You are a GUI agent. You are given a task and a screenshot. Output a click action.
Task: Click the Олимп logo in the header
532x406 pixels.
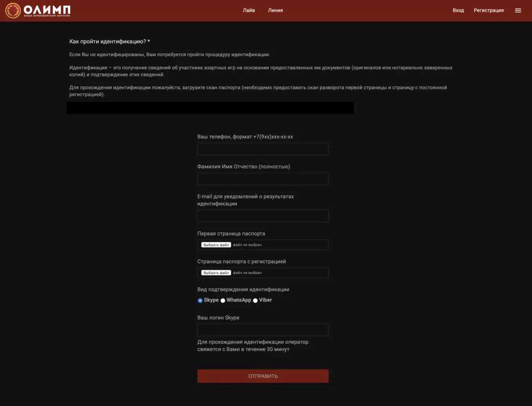pyautogui.click(x=38, y=10)
